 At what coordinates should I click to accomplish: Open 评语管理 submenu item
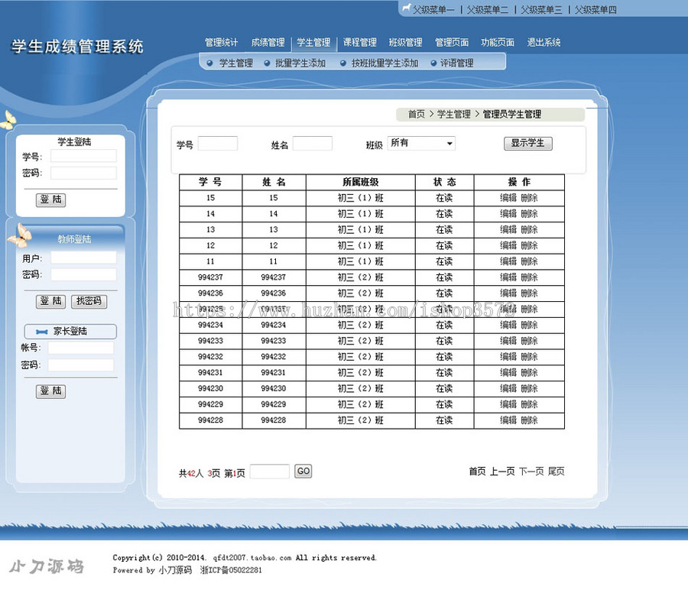tap(457, 63)
